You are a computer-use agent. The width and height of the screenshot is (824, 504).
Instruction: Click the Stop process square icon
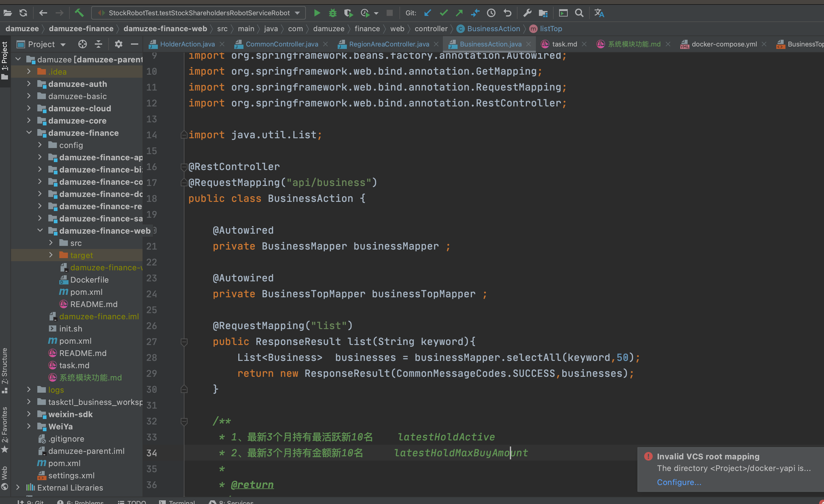pos(389,13)
